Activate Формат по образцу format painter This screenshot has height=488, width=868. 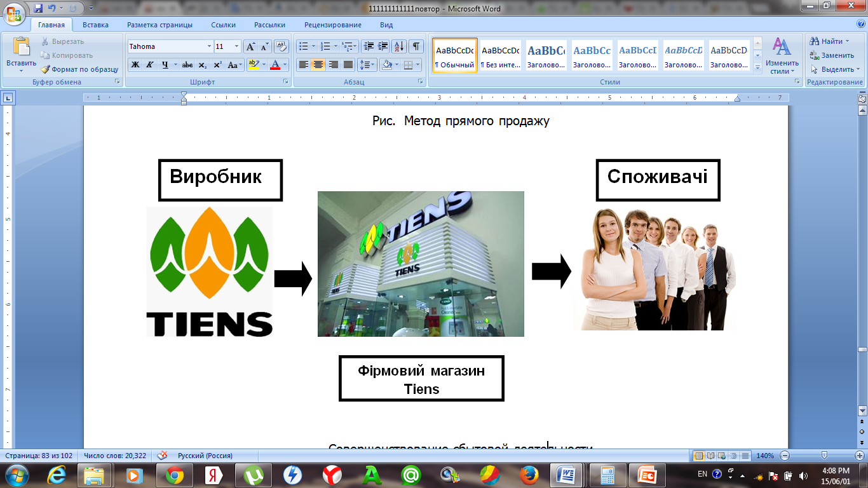(80, 69)
